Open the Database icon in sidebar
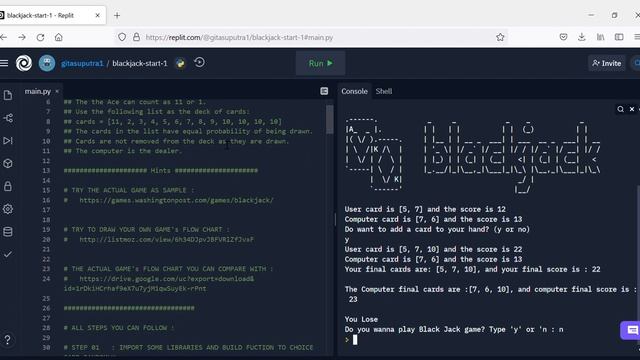The width and height of the screenshot is (640, 360). (x=8, y=232)
